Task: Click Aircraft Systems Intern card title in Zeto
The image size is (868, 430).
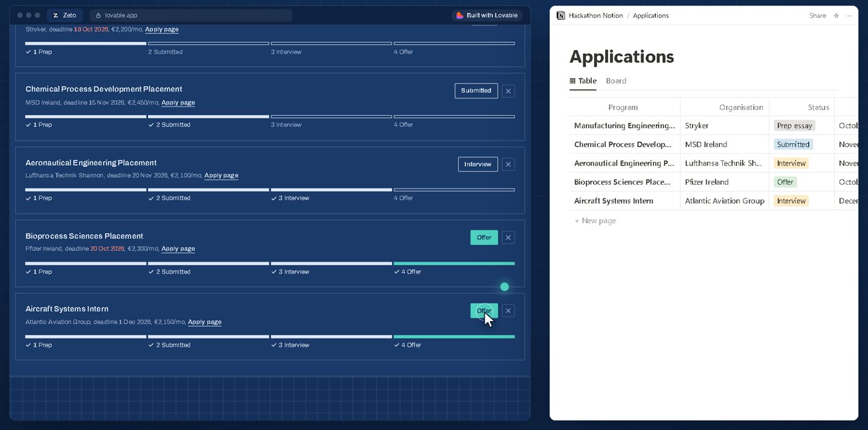Action: point(67,309)
